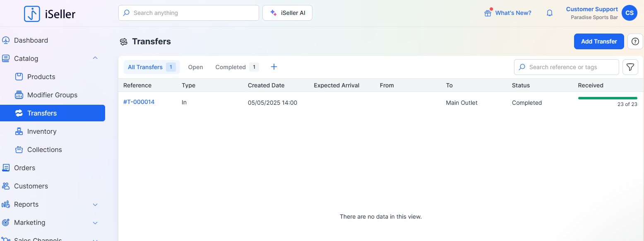The image size is (644, 241).
Task: Open transfer #T-000014 link
Action: 139,102
